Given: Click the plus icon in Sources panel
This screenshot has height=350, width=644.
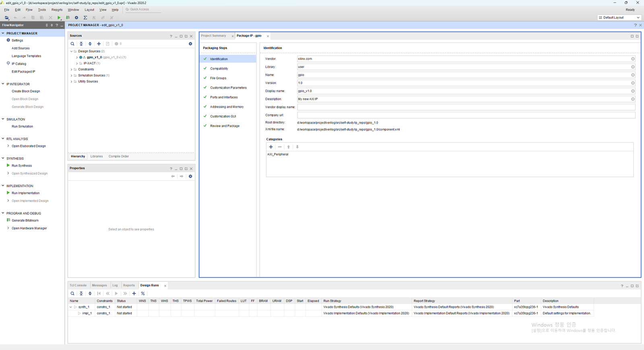Looking at the screenshot, I should point(99,44).
